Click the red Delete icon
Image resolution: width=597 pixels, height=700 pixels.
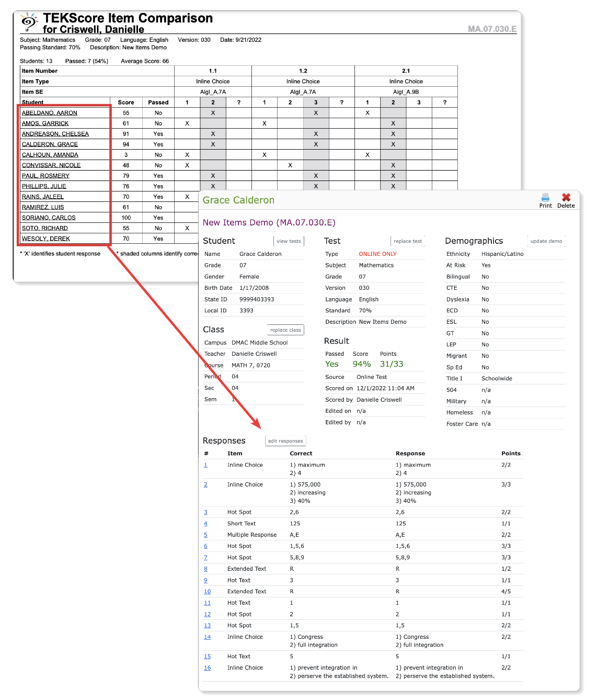566,197
